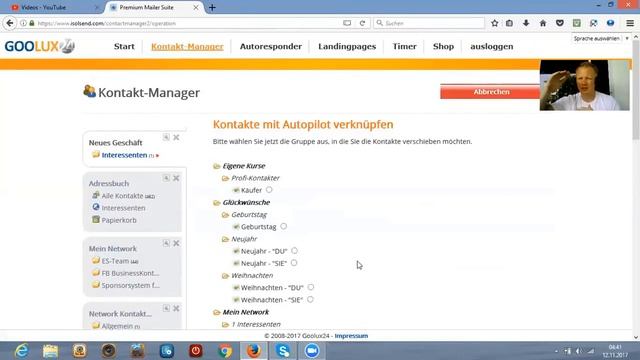Reload the page with refresh icon
The width and height of the screenshot is (640, 360).
coord(362,23)
